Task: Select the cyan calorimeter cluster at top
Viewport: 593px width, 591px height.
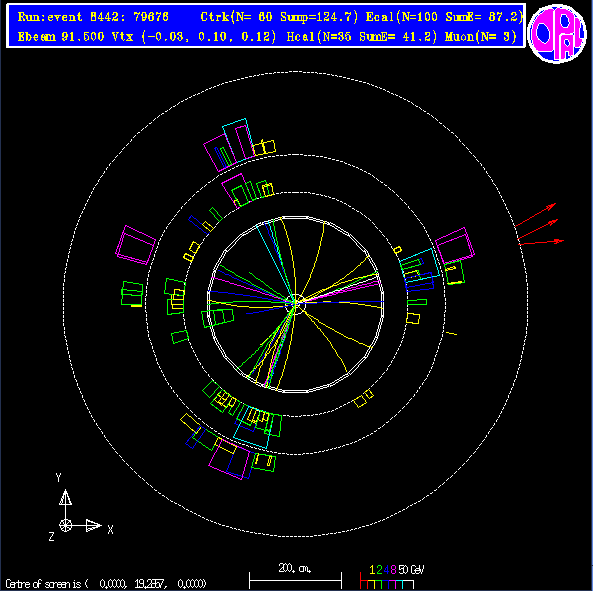Action: pyautogui.click(x=238, y=140)
